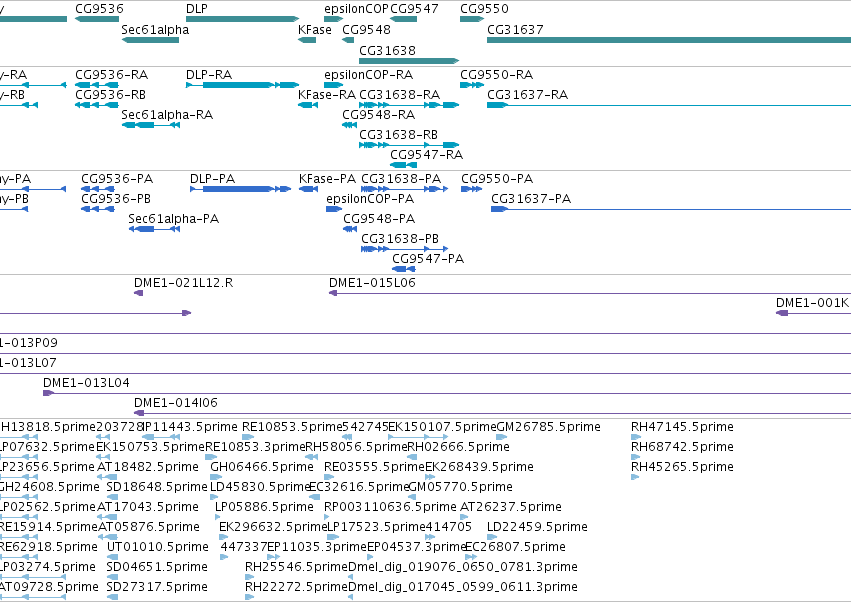
Task: Click the Sec61alpha gene label
Action: (155, 29)
